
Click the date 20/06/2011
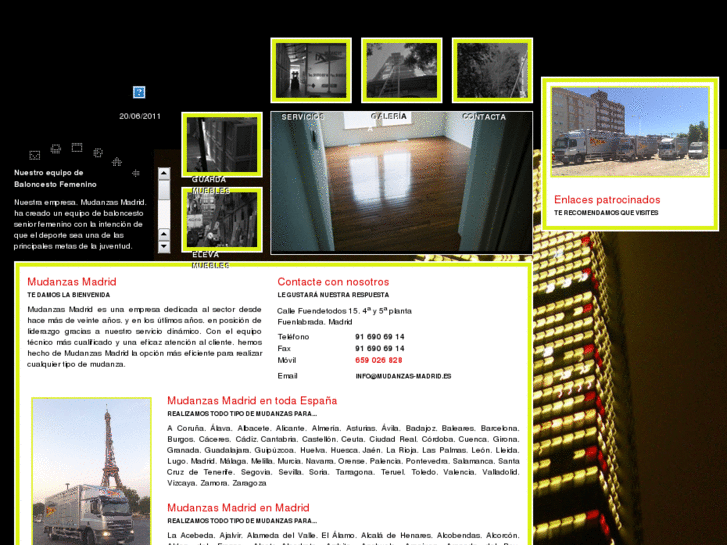click(140, 116)
